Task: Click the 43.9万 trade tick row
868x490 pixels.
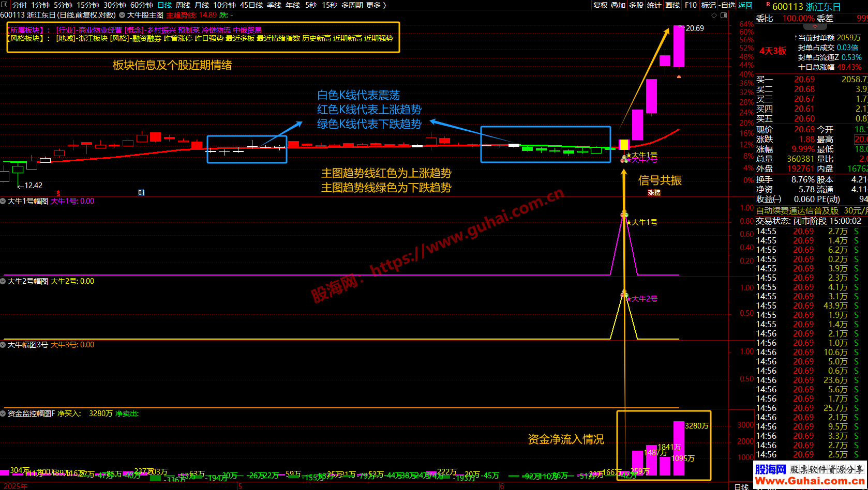Action: [812, 305]
